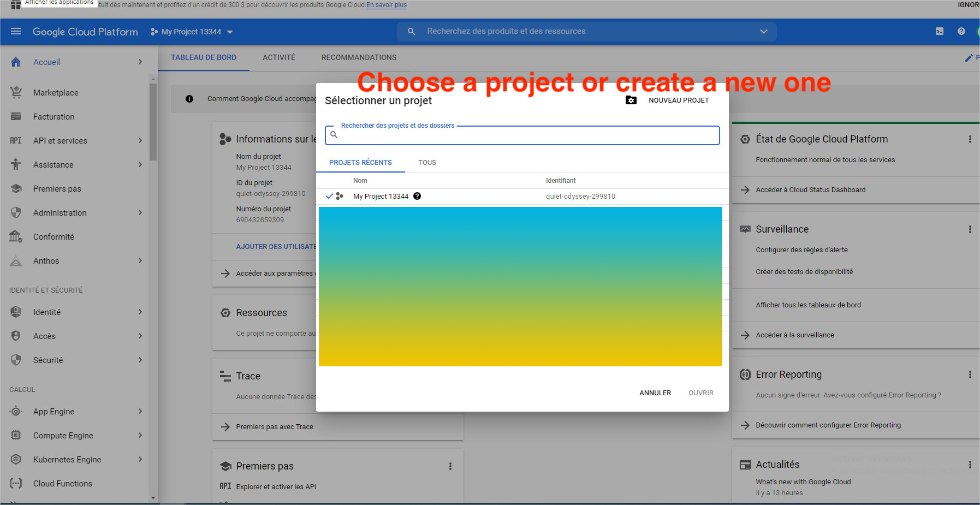Viewport: 980px width, 505px height.
Task: Open Accéder à Cloud Status Dashboard link
Action: [810, 190]
